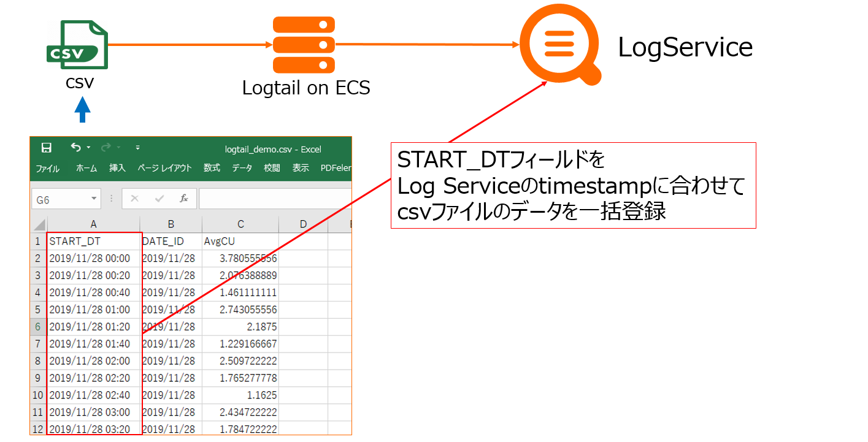Screen dimensions: 868x442
Task: Click the Redo arrow in Excel
Action: coord(105,147)
